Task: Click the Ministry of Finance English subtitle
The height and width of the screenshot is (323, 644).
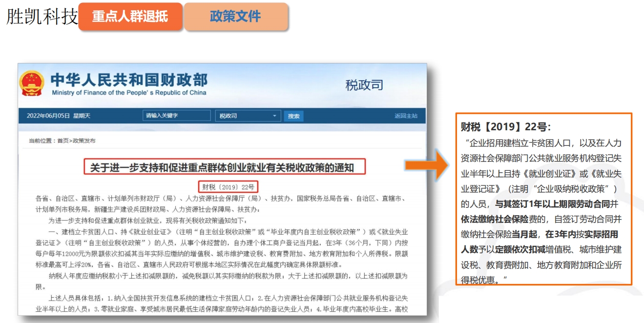Action: tap(129, 93)
